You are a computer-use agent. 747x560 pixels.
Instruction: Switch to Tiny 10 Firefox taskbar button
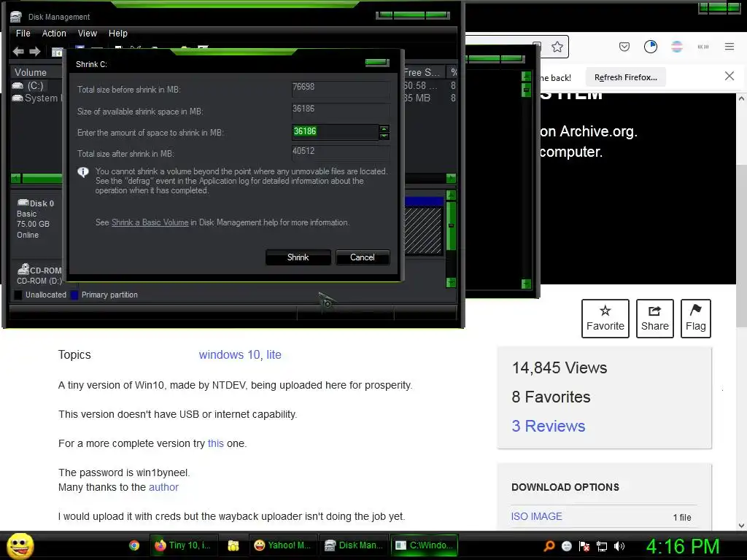click(183, 545)
